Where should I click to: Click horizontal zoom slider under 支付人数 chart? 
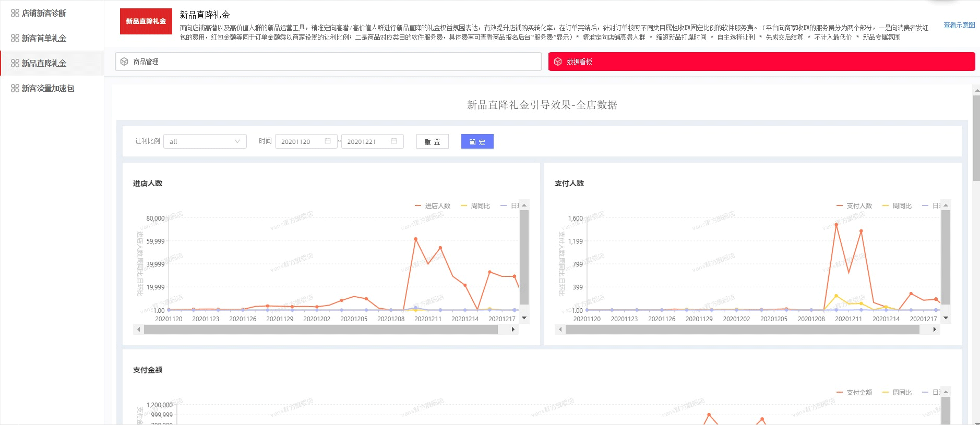click(x=742, y=329)
